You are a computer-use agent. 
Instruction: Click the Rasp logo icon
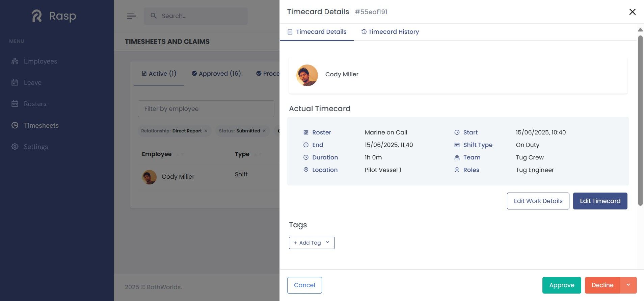click(37, 16)
